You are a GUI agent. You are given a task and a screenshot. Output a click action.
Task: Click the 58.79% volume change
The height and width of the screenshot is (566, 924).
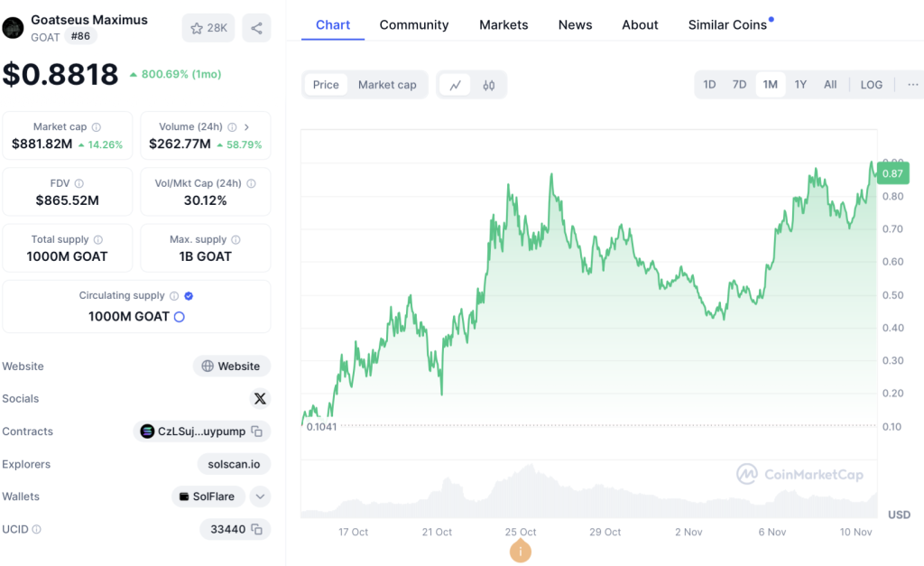click(x=244, y=144)
